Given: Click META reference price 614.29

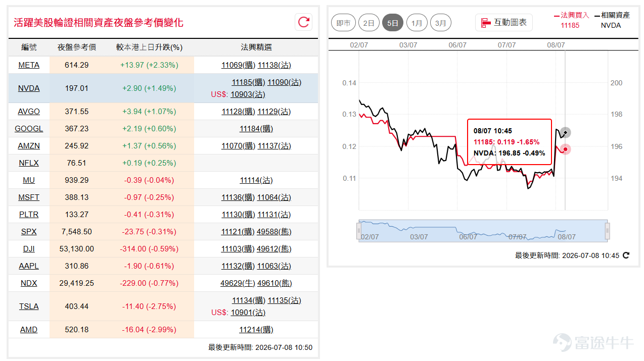Looking at the screenshot, I should point(77,65).
